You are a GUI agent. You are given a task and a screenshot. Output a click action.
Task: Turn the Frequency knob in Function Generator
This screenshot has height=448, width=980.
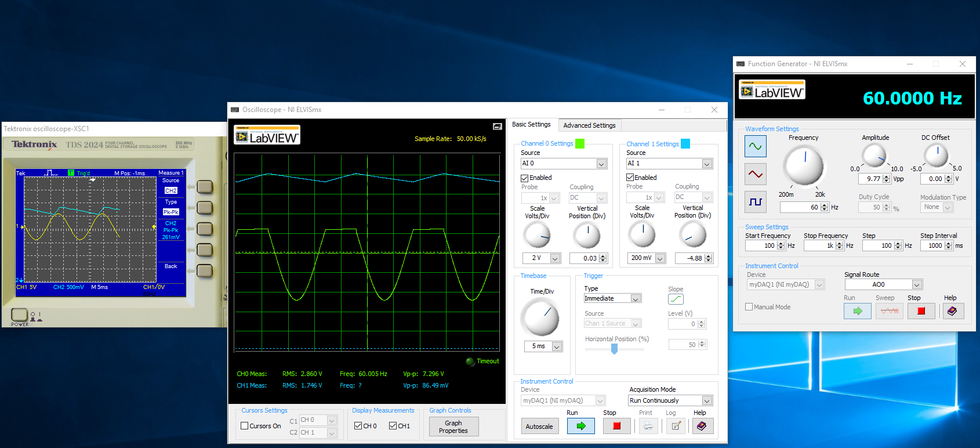(x=804, y=166)
